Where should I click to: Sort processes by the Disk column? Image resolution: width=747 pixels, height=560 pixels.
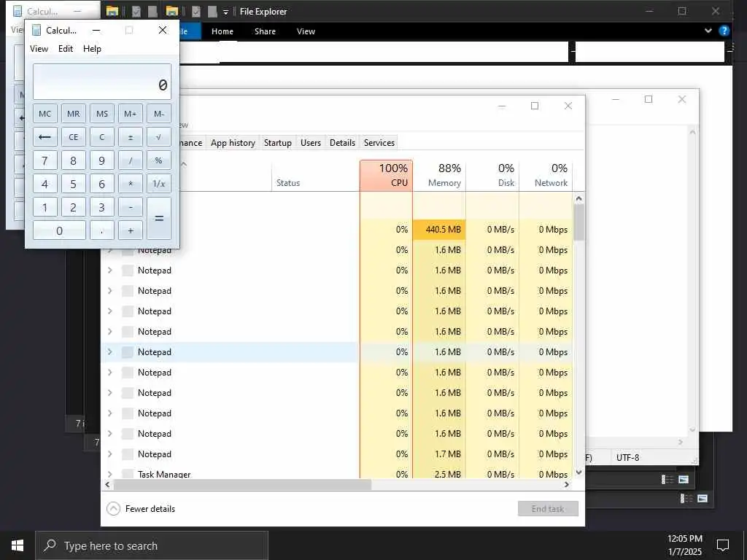[492, 175]
